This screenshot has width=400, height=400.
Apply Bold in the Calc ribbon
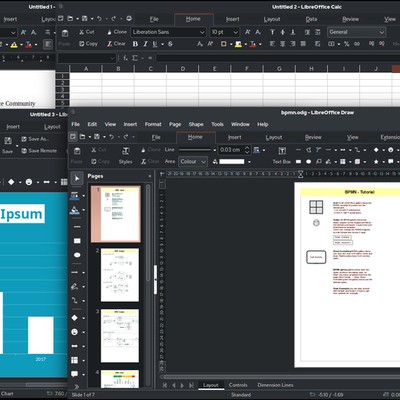pyautogui.click(x=135, y=44)
